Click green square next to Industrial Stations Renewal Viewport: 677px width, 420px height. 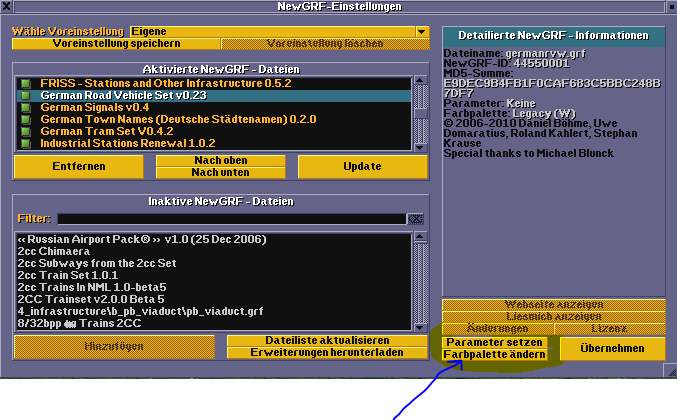pos(24,143)
